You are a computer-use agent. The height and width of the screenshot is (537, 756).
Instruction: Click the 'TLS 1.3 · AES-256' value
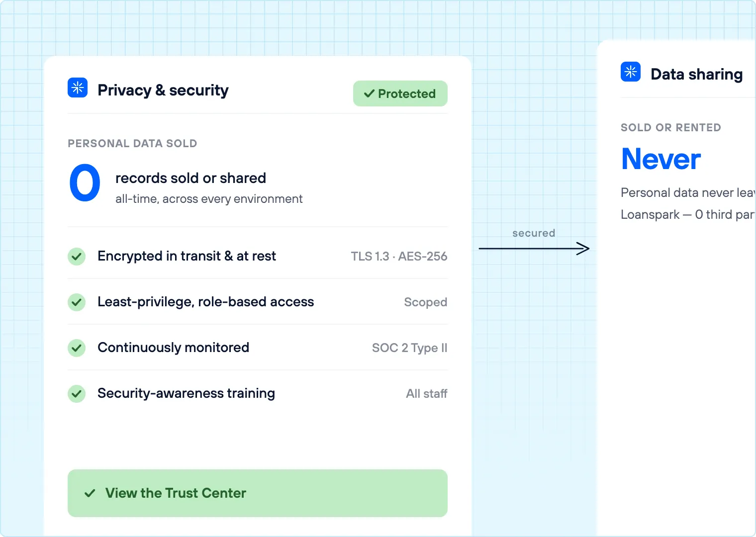399,257
